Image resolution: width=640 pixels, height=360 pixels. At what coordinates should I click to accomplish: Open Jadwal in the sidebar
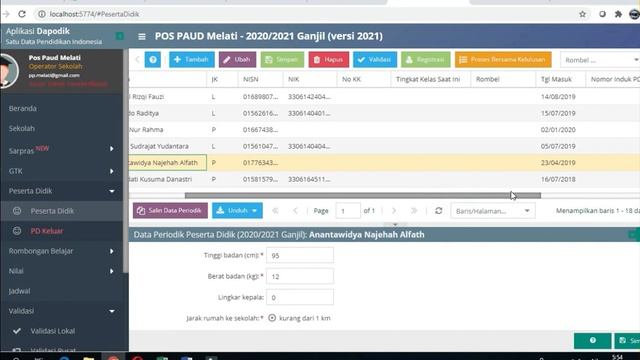click(19, 291)
